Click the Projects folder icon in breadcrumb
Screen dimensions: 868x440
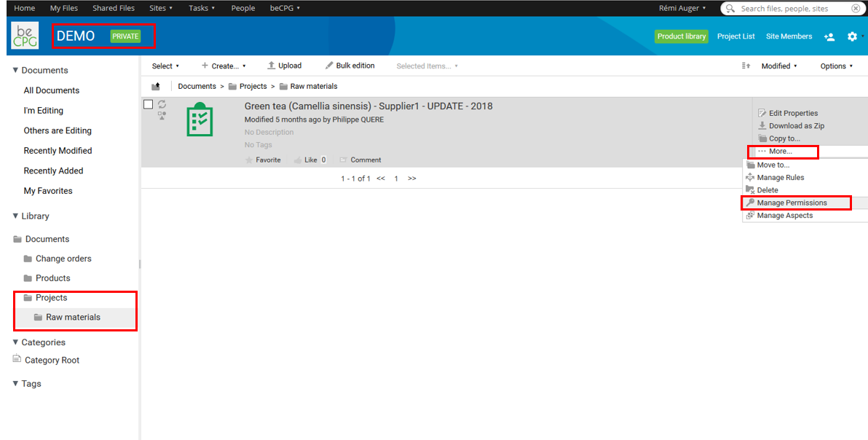[232, 87]
